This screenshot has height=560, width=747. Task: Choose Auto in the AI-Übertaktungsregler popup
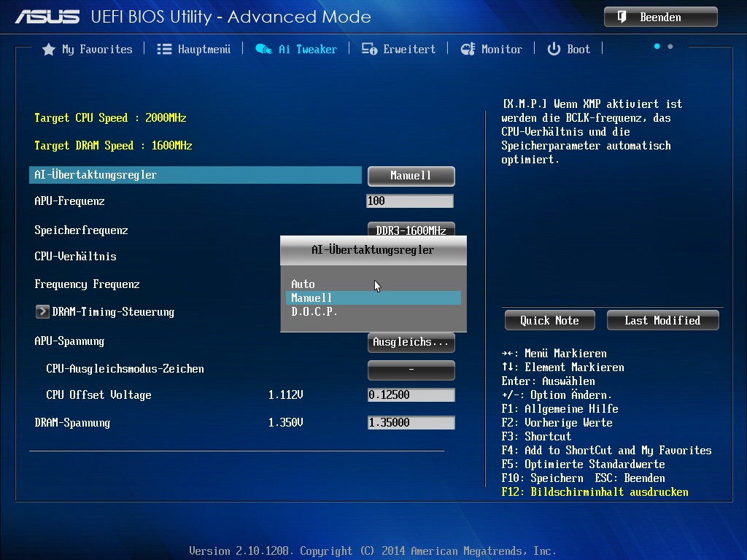pyautogui.click(x=373, y=284)
